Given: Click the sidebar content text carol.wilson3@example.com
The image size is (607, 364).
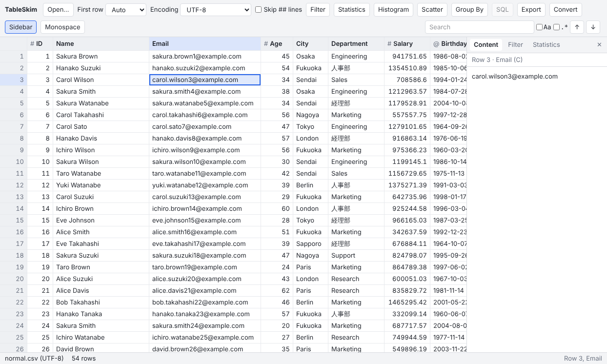Looking at the screenshot, I should (x=515, y=76).
